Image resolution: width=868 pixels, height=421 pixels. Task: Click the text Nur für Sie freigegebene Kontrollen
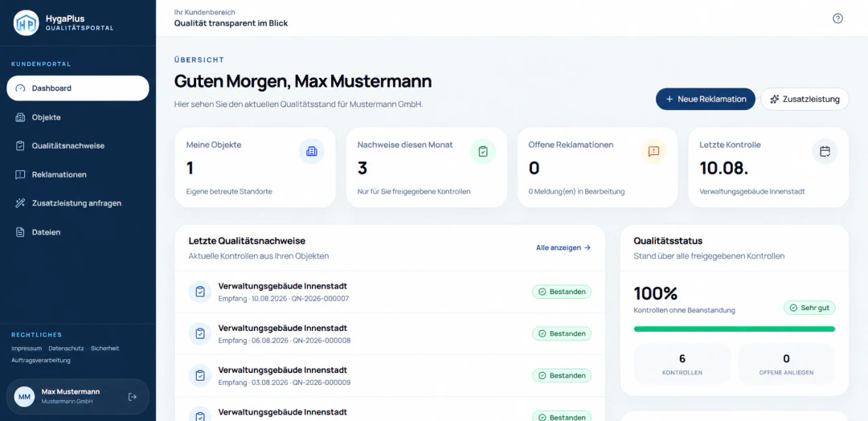click(414, 191)
